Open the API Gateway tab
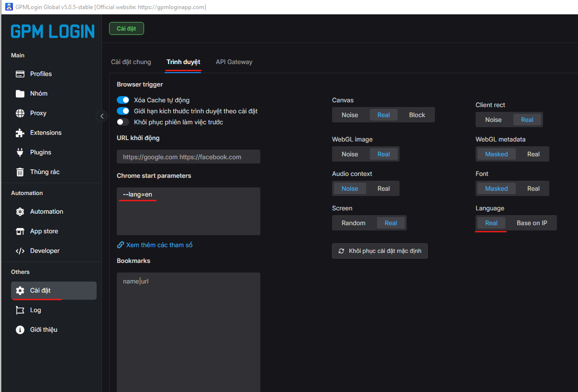This screenshot has height=392, width=578. 234,62
